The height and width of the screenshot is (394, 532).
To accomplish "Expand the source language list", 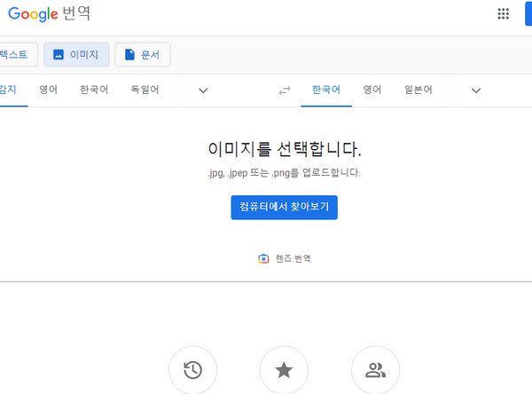I will click(203, 91).
